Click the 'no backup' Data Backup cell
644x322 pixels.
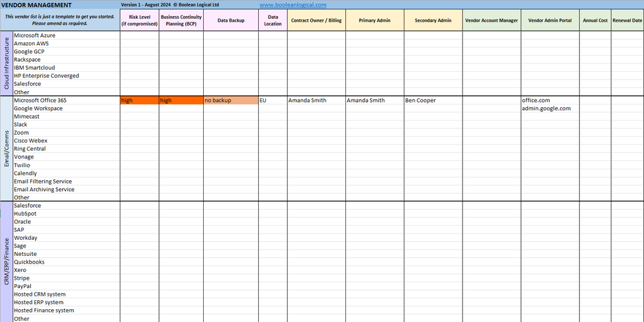(231, 100)
